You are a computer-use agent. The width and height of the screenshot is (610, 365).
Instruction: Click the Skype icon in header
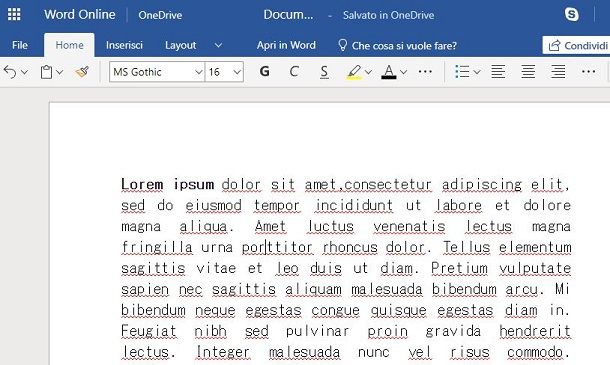[x=571, y=14]
